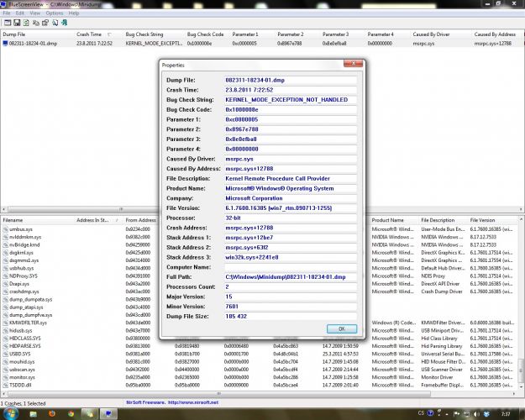Click the network tray icon
525x420 pixels.
467,414
